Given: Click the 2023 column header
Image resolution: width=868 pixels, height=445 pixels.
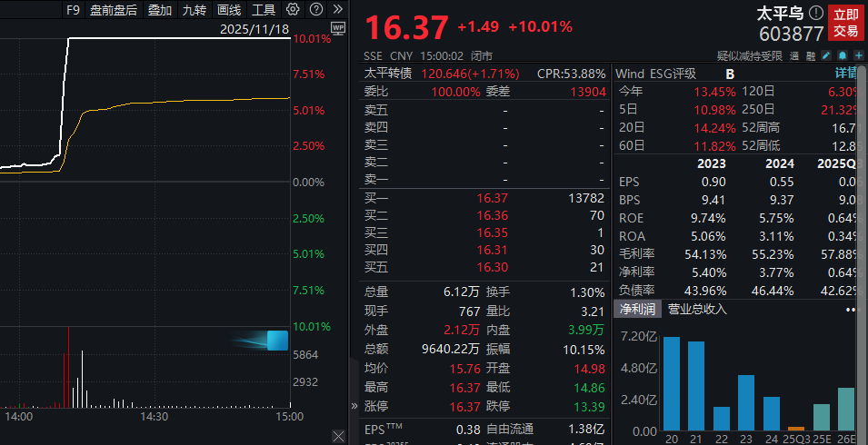Looking at the screenshot, I should click(x=712, y=163).
